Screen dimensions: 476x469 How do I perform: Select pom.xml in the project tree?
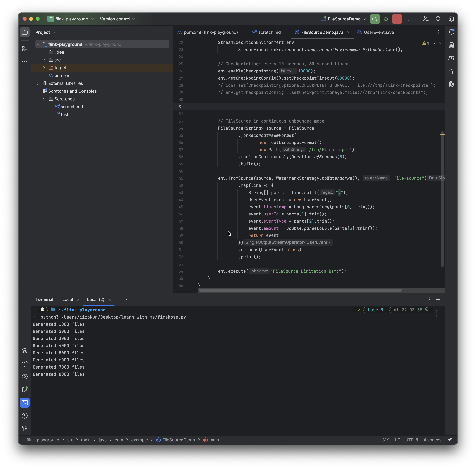click(63, 76)
